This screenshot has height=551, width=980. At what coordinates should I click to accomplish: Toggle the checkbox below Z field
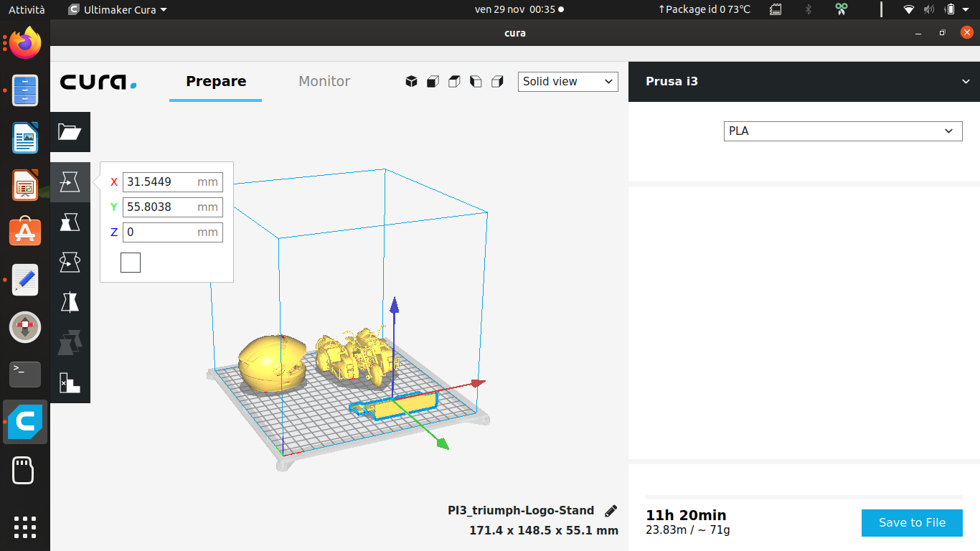coord(131,263)
